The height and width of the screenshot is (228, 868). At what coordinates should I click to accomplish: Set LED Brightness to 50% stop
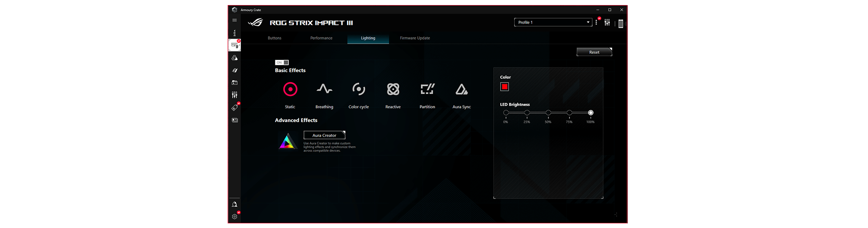tap(548, 113)
